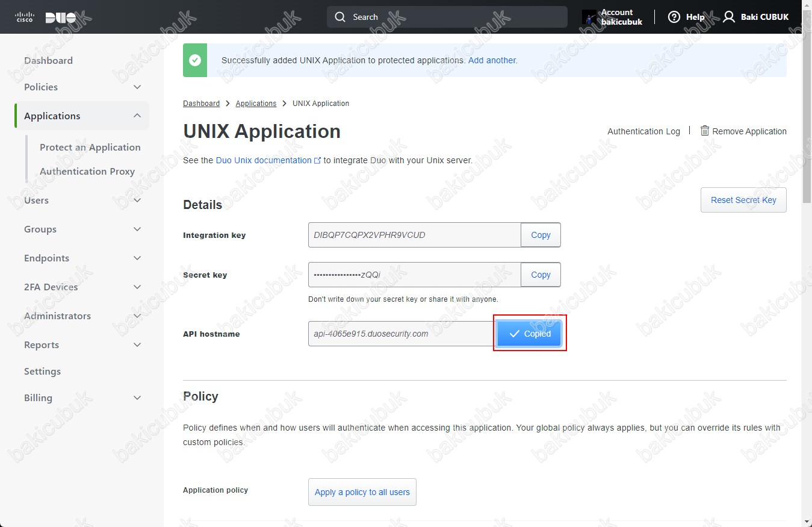The width and height of the screenshot is (812, 527).
Task: Expand the Administrators menu chevron
Action: click(x=137, y=316)
